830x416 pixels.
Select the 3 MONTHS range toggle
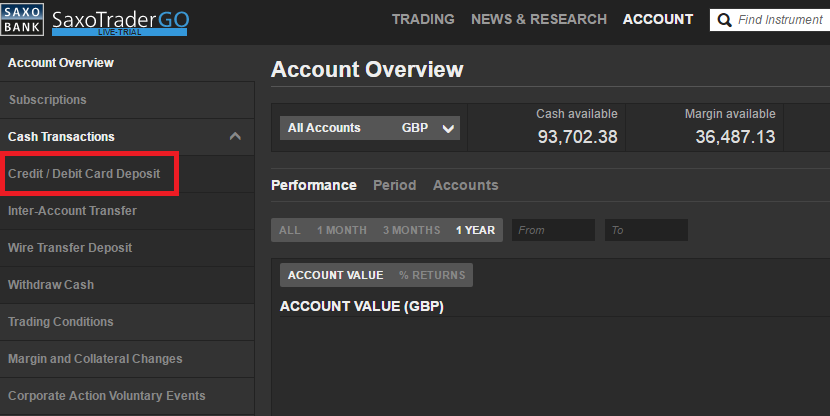412,230
